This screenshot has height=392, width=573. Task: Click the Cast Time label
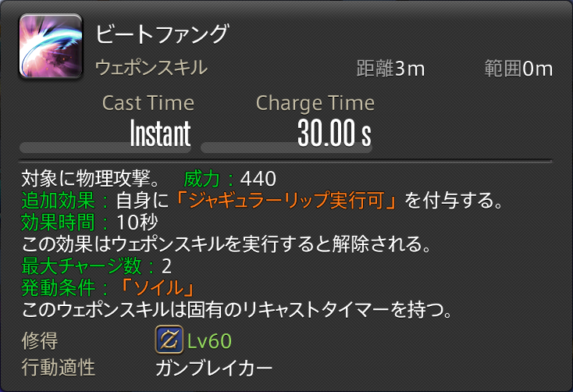pyautogui.click(x=148, y=103)
